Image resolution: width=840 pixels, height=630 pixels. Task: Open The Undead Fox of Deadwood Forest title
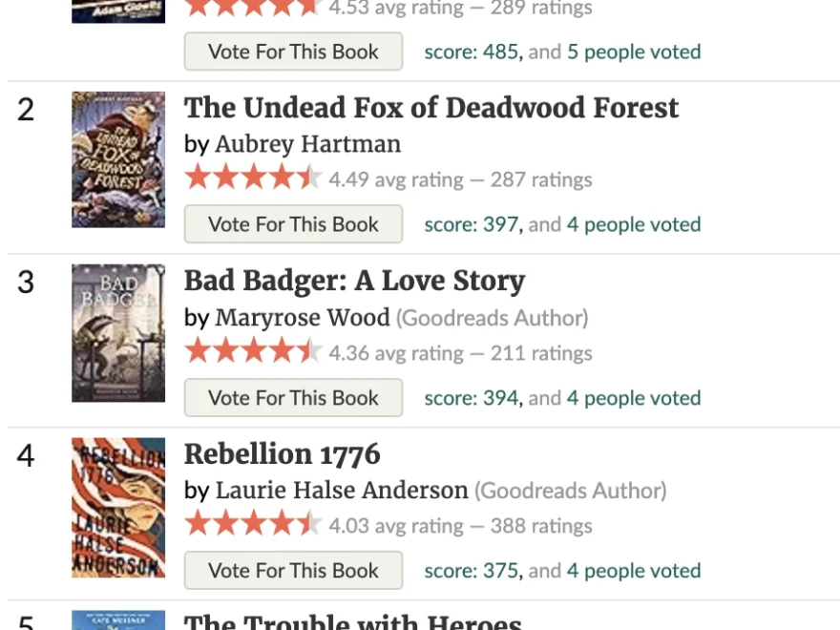(431, 108)
